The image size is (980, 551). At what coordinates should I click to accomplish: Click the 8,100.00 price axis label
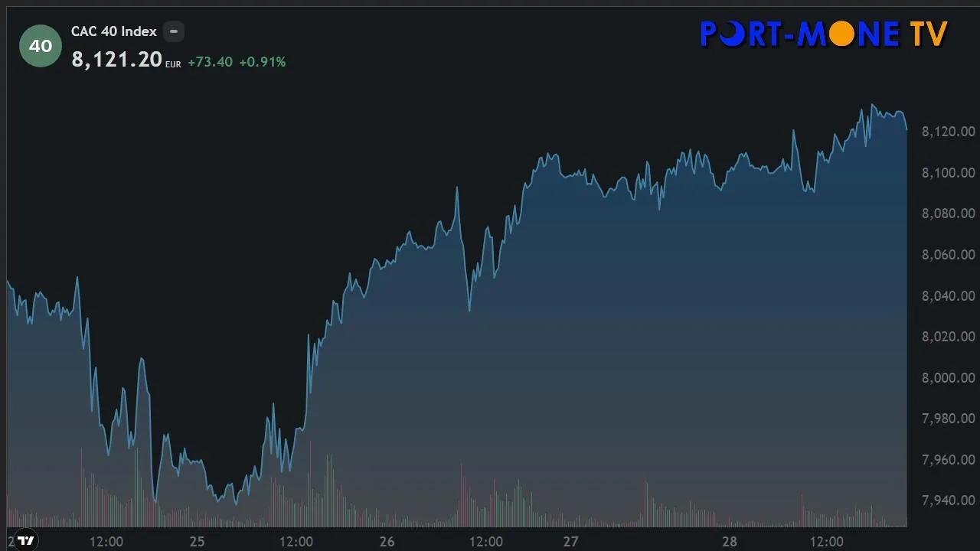point(948,173)
